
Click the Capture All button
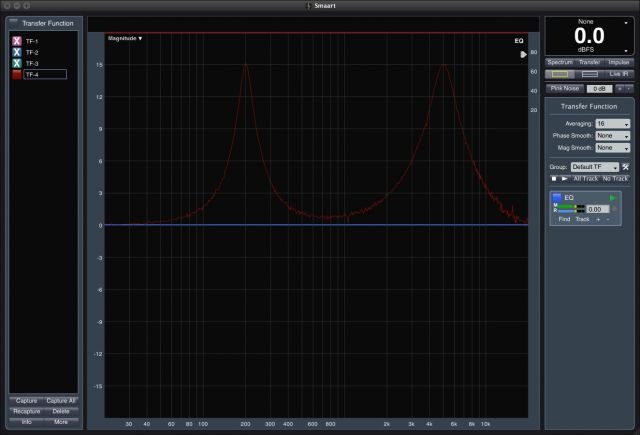[x=61, y=400]
